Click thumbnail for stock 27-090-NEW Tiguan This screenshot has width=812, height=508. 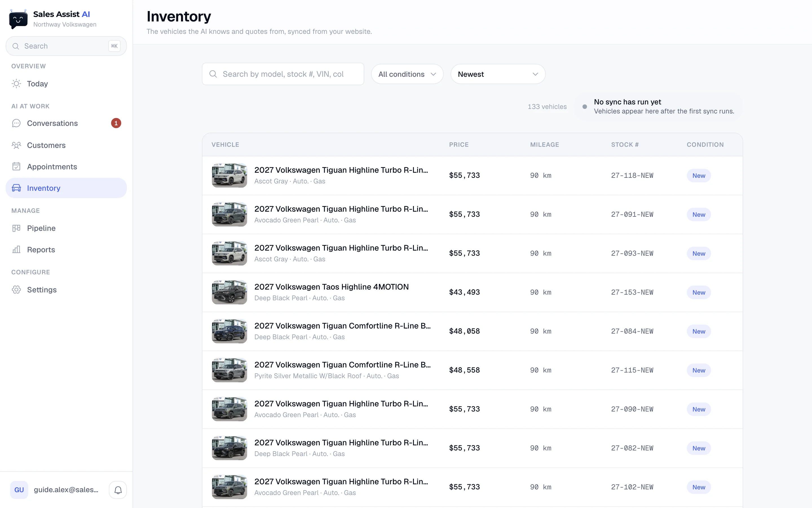click(230, 409)
